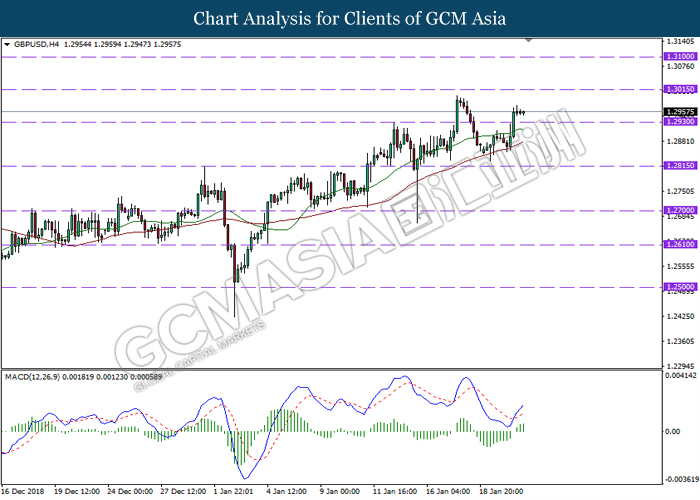
Task: Click the 4 Jan 12:00 time label
Action: [x=286, y=492]
